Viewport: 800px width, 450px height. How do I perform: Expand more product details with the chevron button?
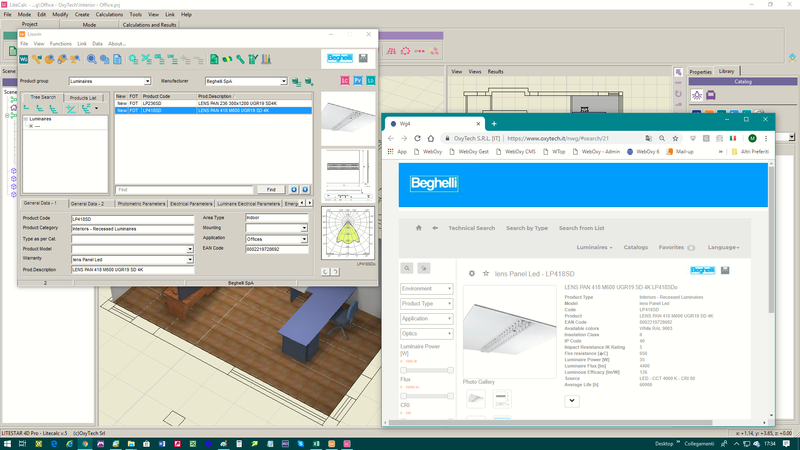pyautogui.click(x=572, y=401)
